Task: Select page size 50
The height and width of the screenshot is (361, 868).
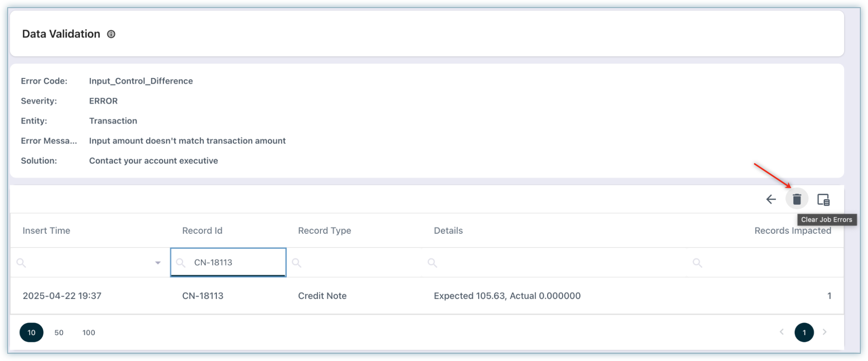Action: [x=59, y=332]
